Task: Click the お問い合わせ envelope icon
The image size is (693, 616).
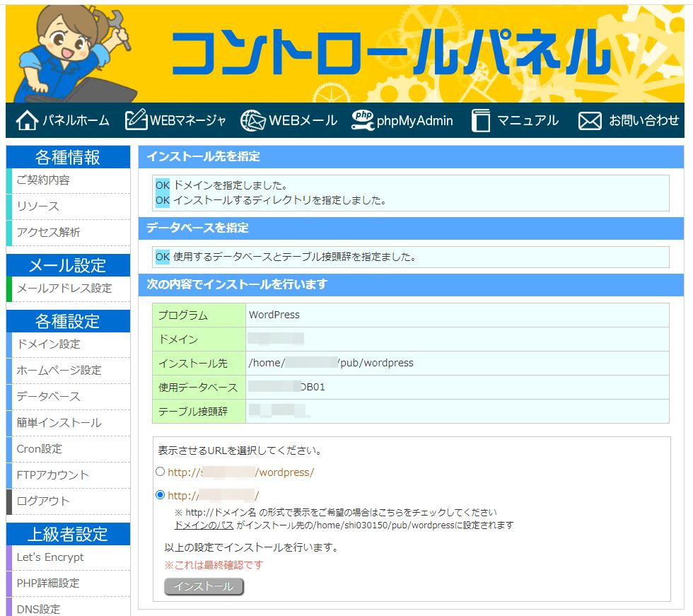Action: point(590,121)
